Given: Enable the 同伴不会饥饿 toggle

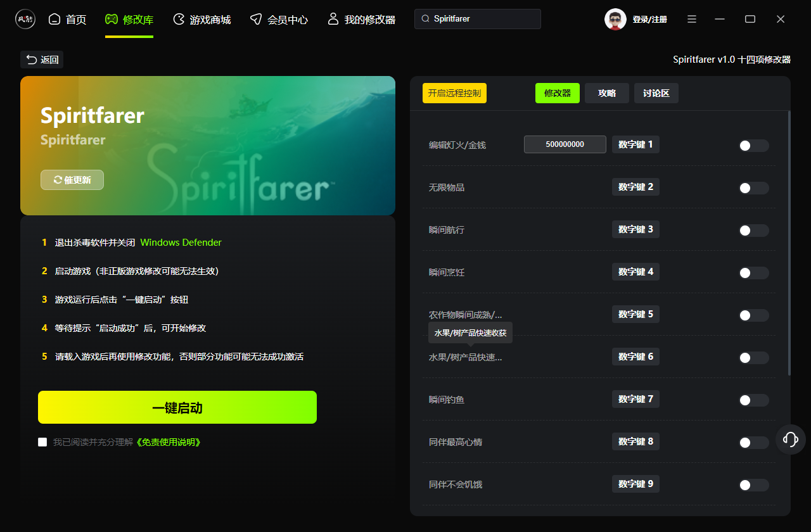Looking at the screenshot, I should pyautogui.click(x=753, y=485).
